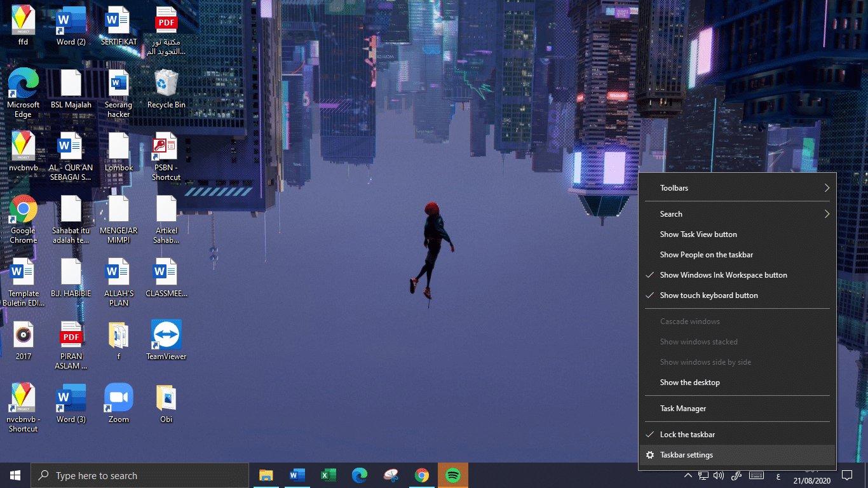The height and width of the screenshot is (488, 868).
Task: Launch Snipping Tool from the taskbar
Action: coord(391,475)
